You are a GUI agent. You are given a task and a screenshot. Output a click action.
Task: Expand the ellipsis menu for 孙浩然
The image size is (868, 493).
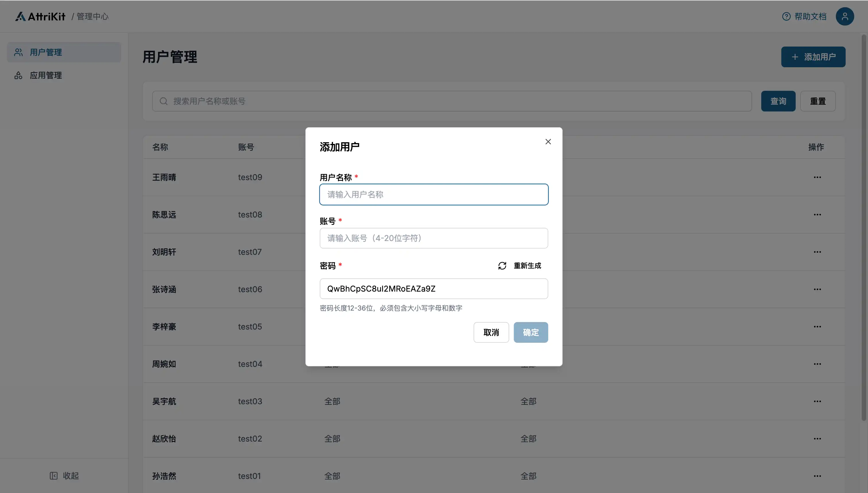[817, 476]
